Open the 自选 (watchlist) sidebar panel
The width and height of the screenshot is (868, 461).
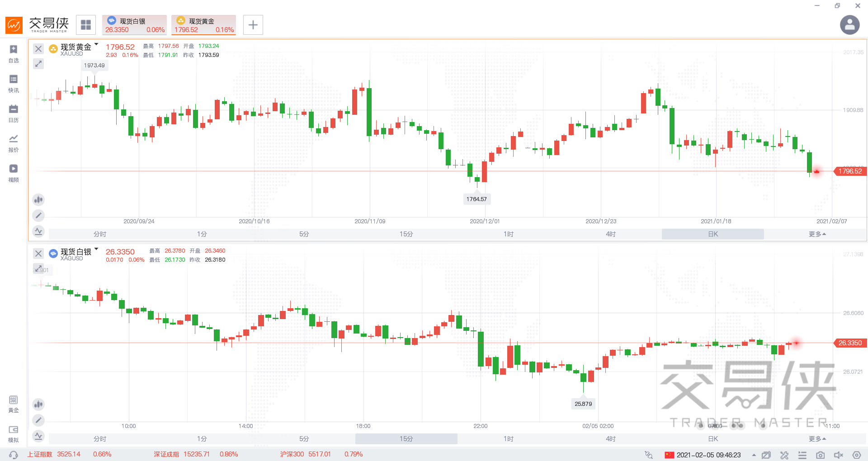13,54
